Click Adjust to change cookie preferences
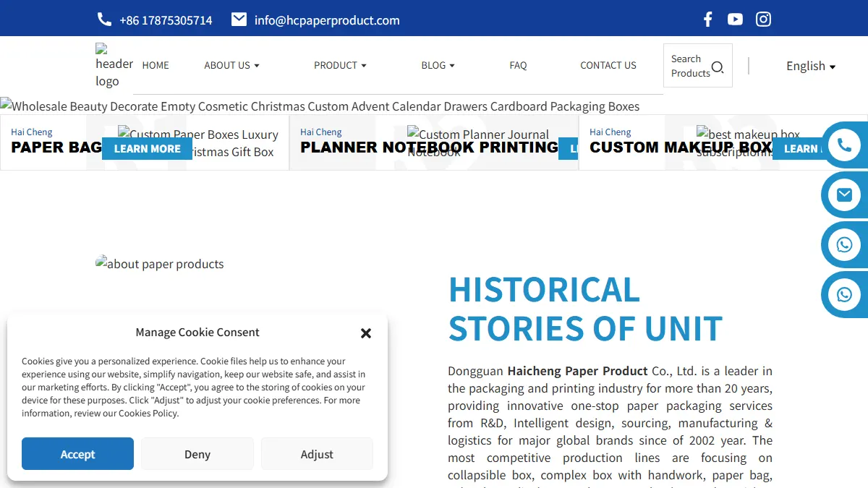Image resolution: width=868 pixels, height=488 pixels. click(x=317, y=454)
